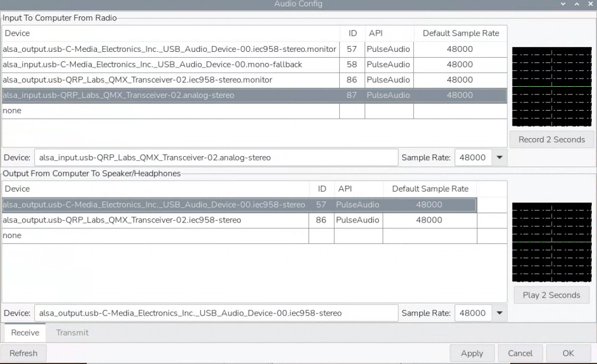Select QMX Transceiver iec958-stereo output row

122,220
